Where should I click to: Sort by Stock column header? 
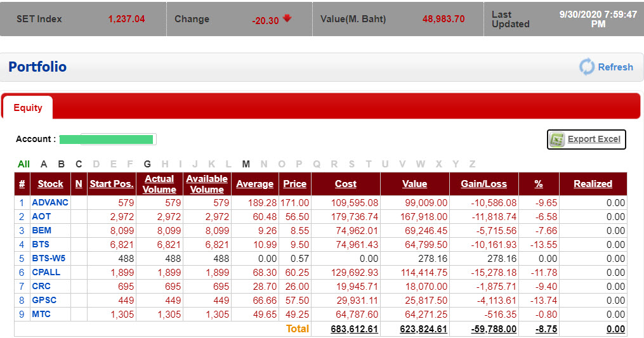point(50,184)
